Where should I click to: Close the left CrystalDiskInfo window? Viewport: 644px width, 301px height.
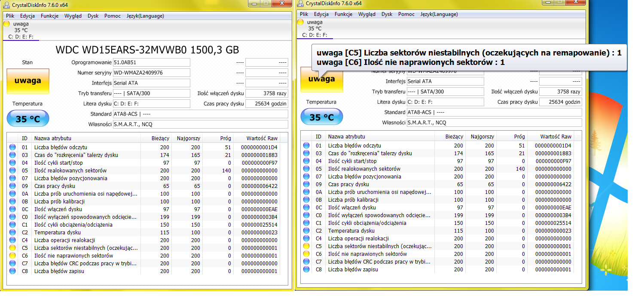[282, 4]
